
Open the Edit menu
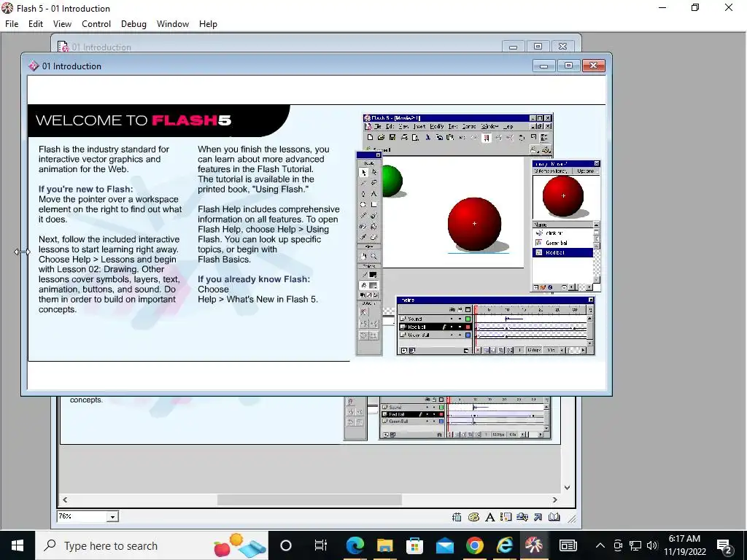[x=35, y=24]
